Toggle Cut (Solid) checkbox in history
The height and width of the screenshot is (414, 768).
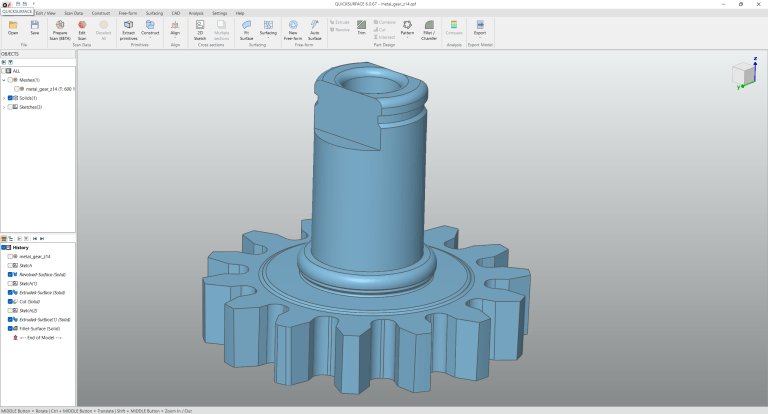pyautogui.click(x=10, y=301)
